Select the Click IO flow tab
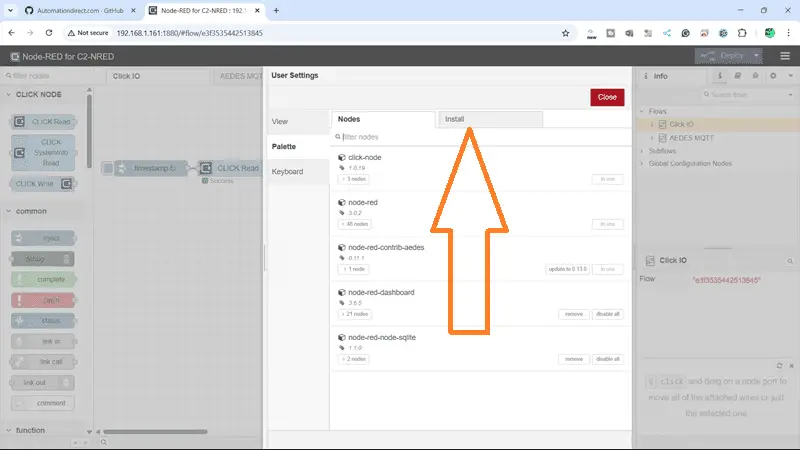Image resolution: width=800 pixels, height=450 pixels. (158, 76)
